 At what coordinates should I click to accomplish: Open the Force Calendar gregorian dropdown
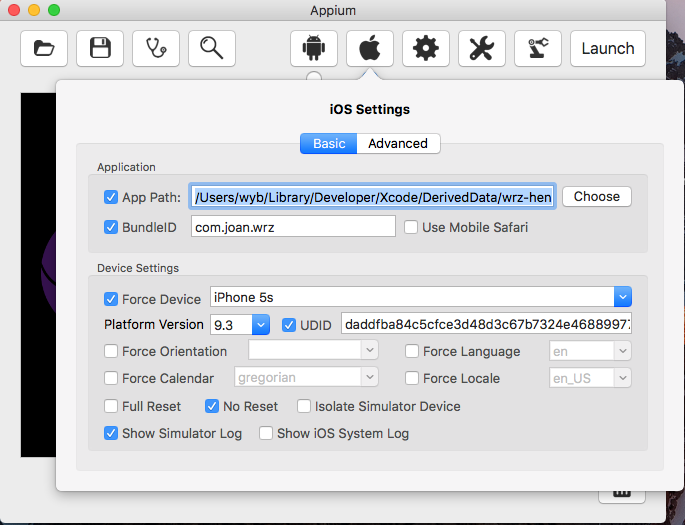[370, 377]
